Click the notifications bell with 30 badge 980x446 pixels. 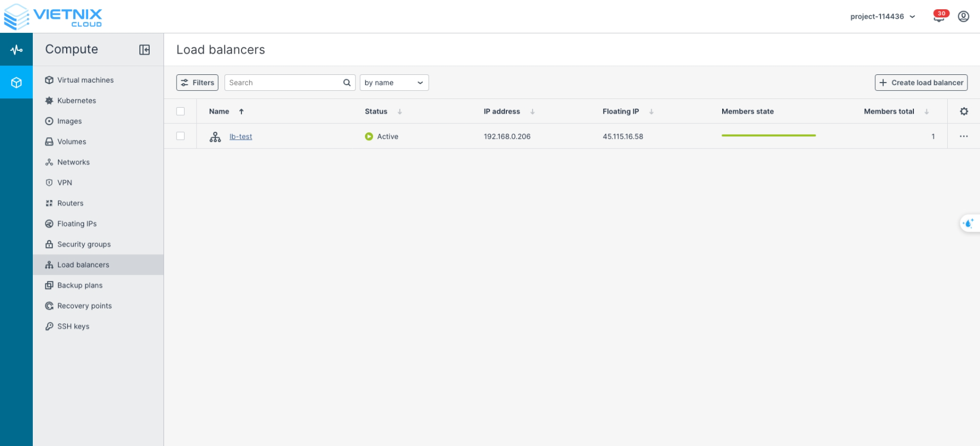click(939, 16)
